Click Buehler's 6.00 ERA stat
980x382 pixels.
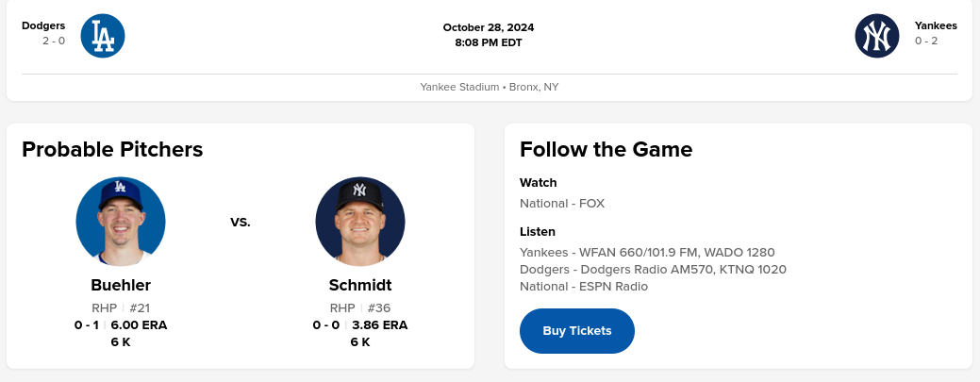click(x=139, y=325)
